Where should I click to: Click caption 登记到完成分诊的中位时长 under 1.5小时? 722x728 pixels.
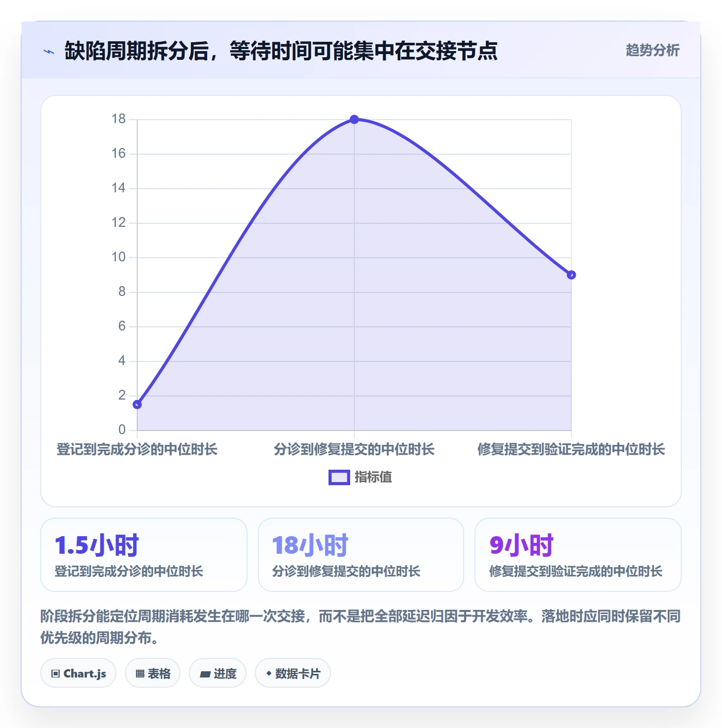(x=129, y=571)
